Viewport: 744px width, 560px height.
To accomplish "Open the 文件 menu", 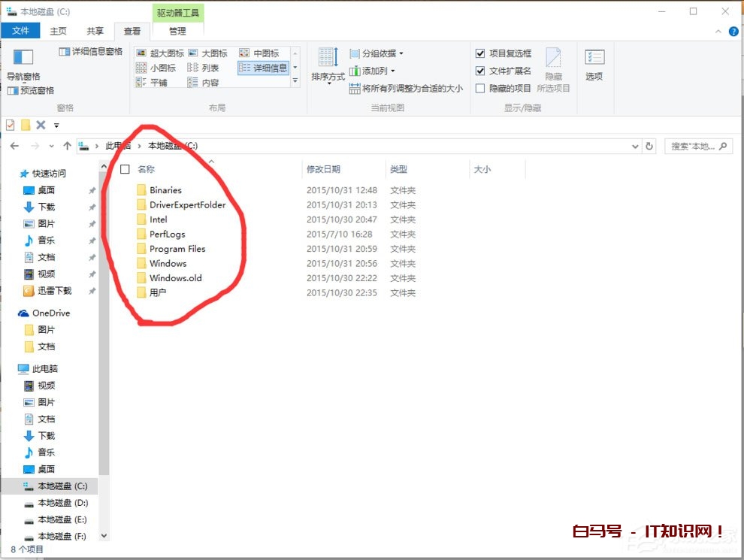I will (x=21, y=31).
